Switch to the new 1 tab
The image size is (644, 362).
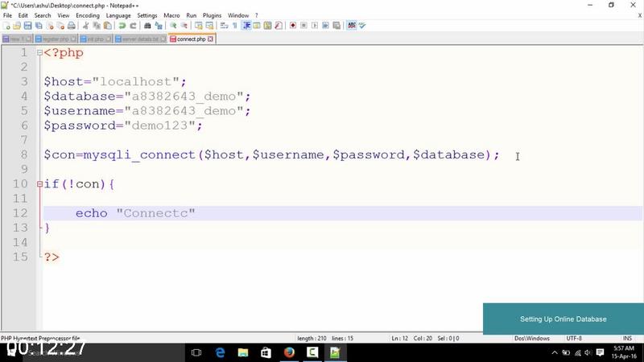click(17, 39)
